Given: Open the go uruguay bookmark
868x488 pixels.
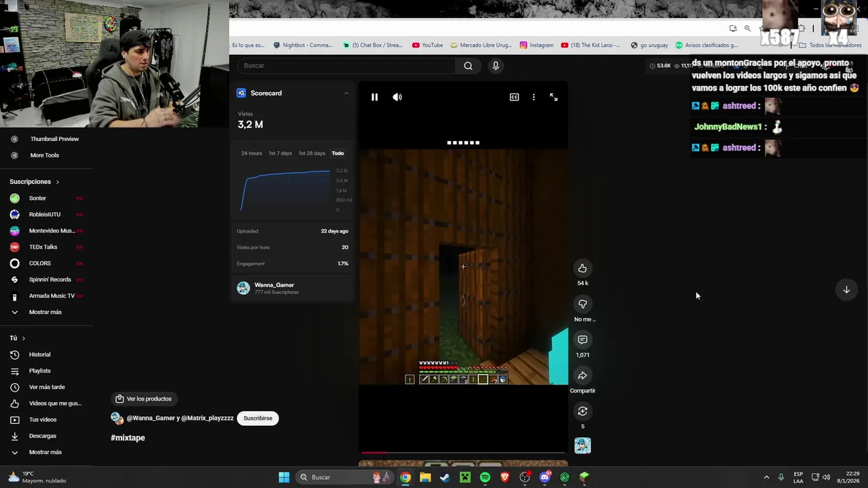Looking at the screenshot, I should point(649,45).
